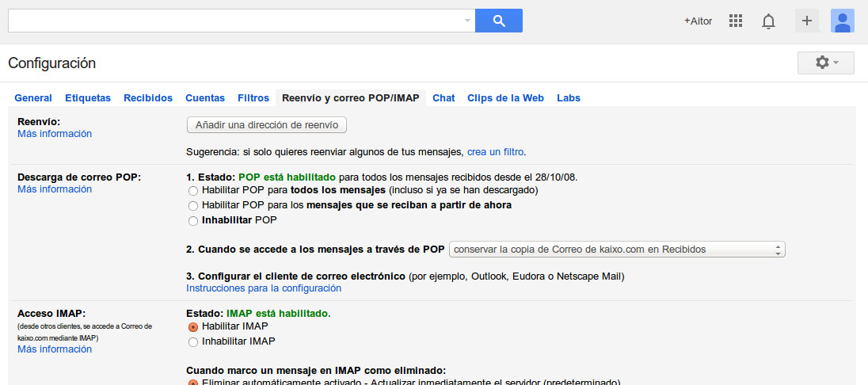Choose the Inhabilitar IMAP radio button
The image size is (868, 385).
click(192, 342)
